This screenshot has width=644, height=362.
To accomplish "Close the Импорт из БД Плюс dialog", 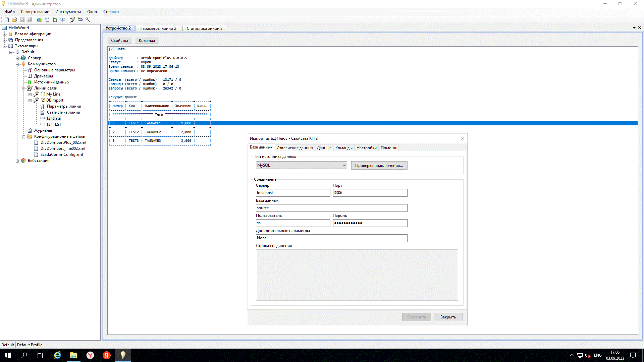I will coord(463,138).
